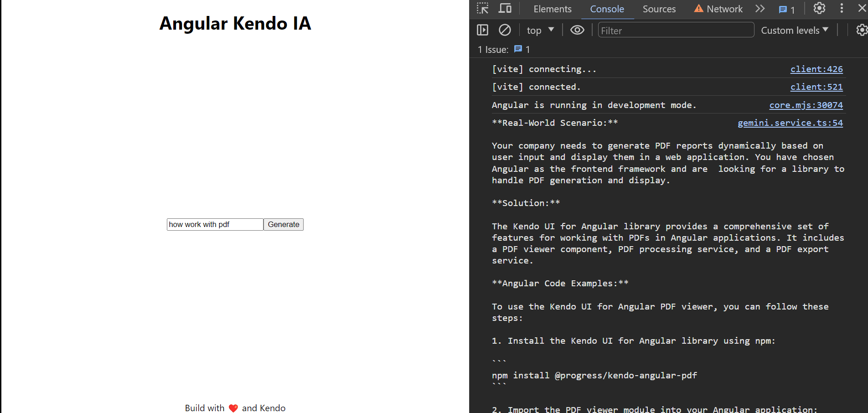Open the DevTools three-dot customize menu
868x413 pixels.
pyautogui.click(x=842, y=9)
